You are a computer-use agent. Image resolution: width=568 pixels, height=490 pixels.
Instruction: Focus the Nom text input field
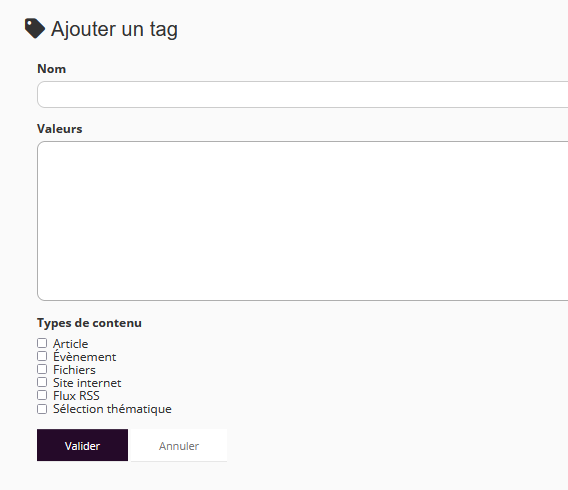point(302,95)
